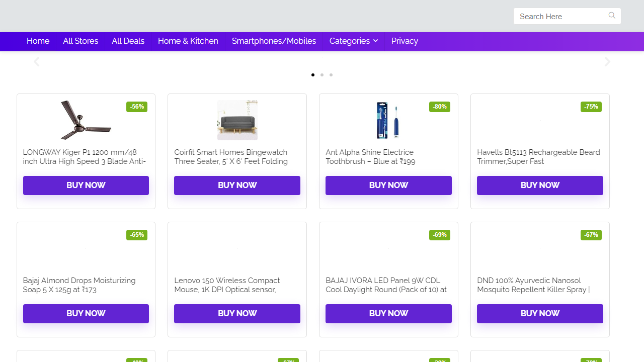Click the -80% discount badge
Screen dimensions: 644x362
[439, 107]
